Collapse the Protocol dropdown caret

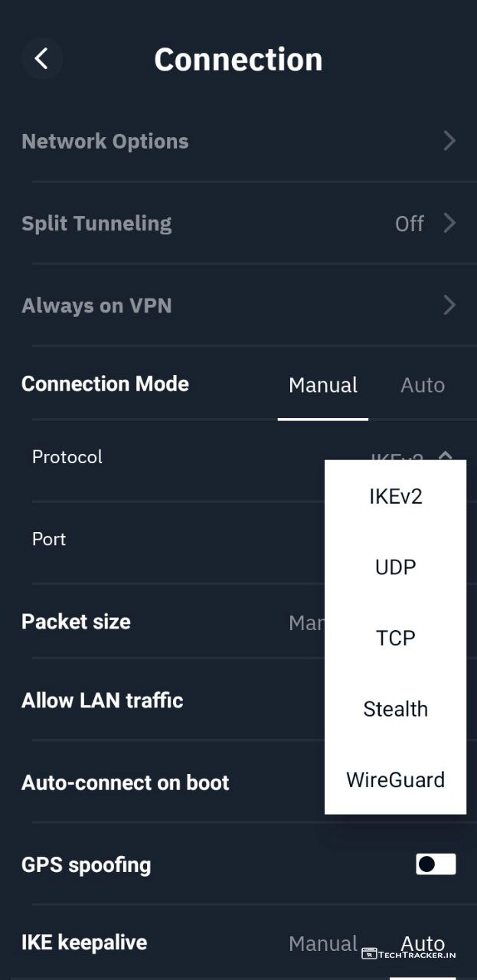click(446, 456)
